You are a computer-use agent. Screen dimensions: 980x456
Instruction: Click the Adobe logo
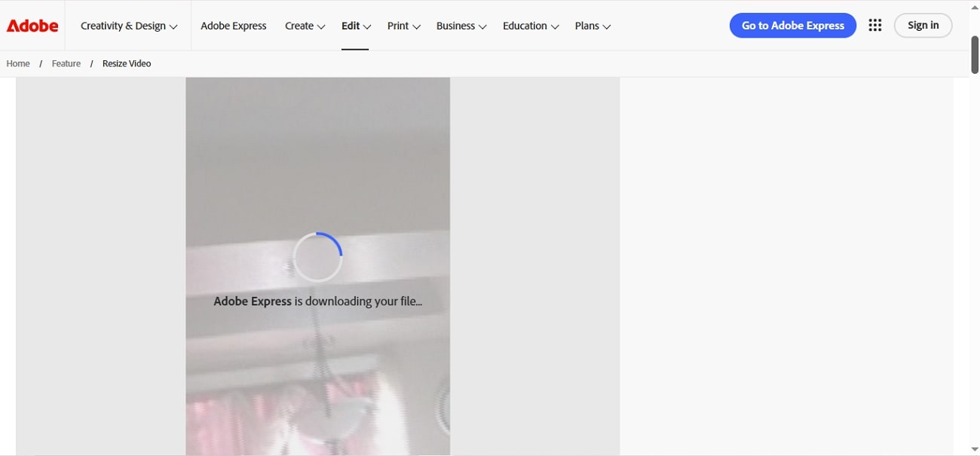pyautogui.click(x=32, y=25)
